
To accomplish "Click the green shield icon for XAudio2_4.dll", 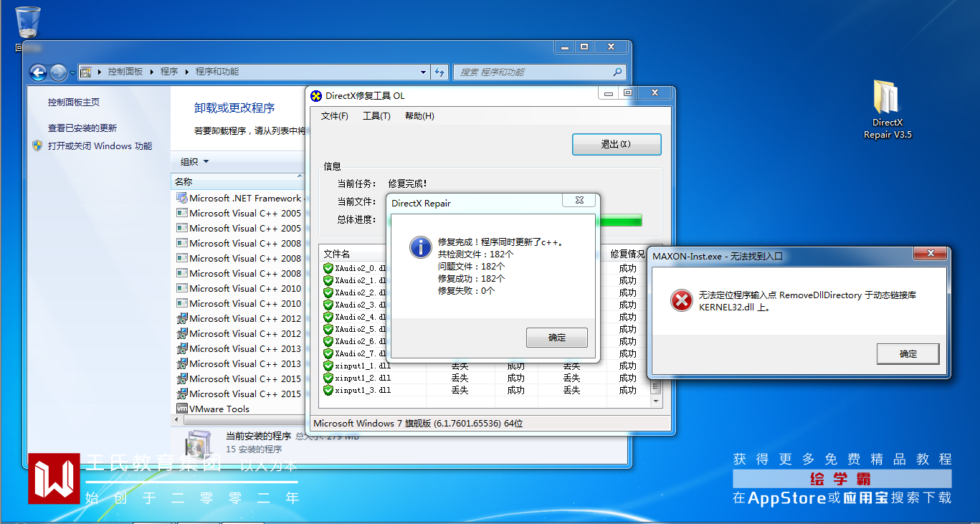I will pos(328,317).
